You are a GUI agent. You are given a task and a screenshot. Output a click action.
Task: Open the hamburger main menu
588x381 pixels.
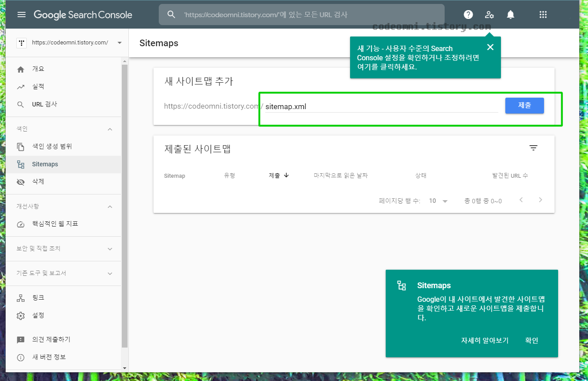point(22,15)
